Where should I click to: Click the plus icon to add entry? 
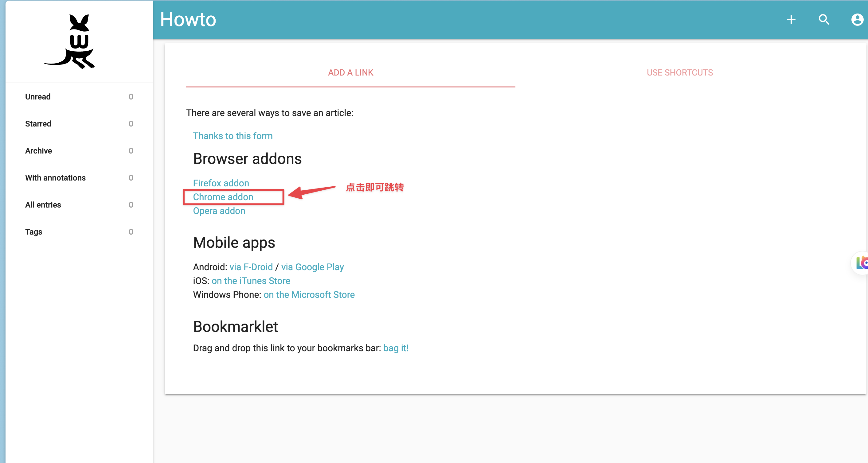click(x=791, y=20)
